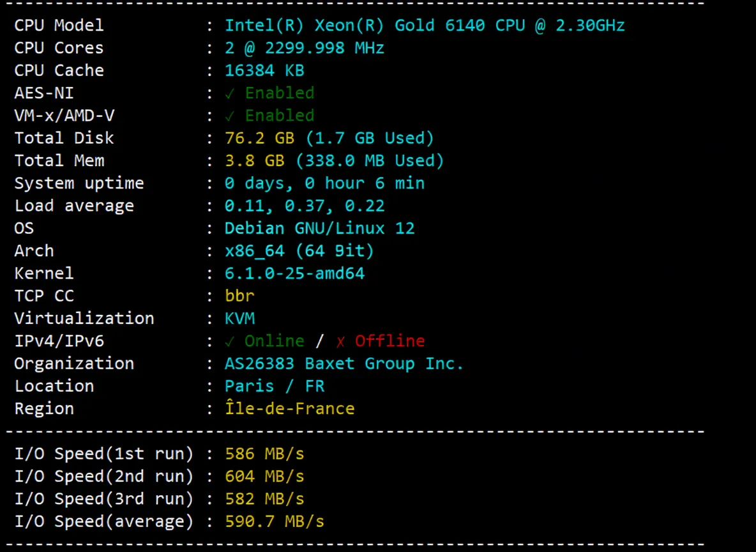
Task: Click the CPU Model label
Action: 59,25
